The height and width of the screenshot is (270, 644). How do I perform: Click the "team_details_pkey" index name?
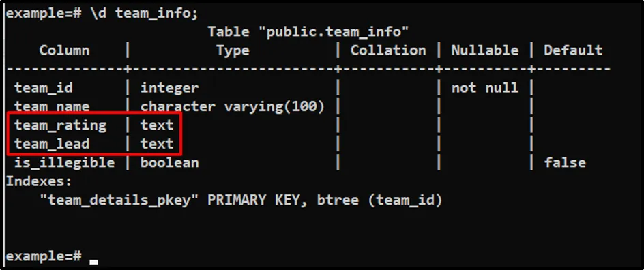coord(119,200)
